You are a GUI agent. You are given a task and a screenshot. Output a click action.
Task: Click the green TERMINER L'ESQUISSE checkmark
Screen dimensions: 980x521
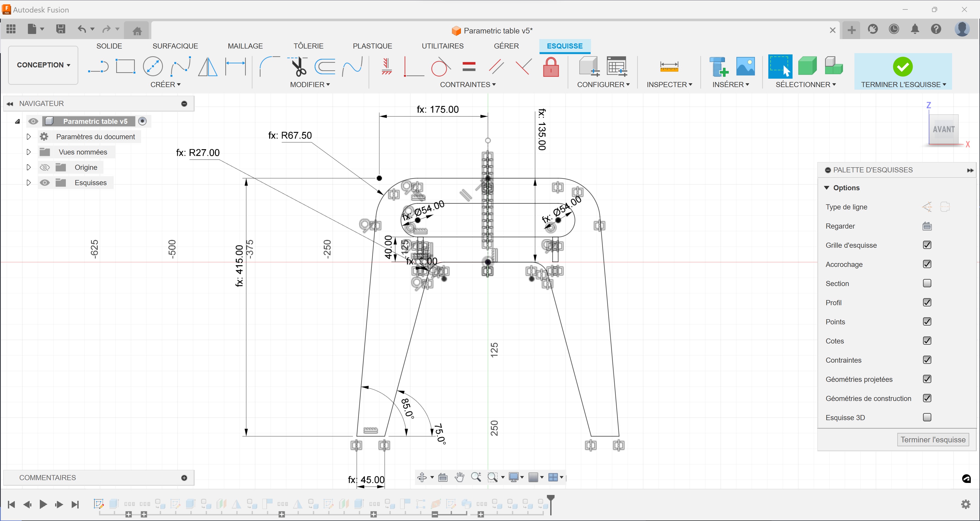902,67
